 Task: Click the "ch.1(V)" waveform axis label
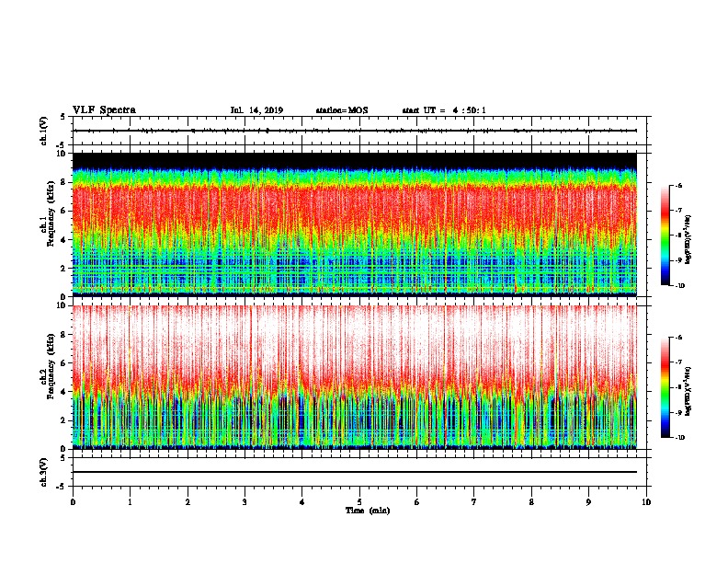(x=44, y=131)
